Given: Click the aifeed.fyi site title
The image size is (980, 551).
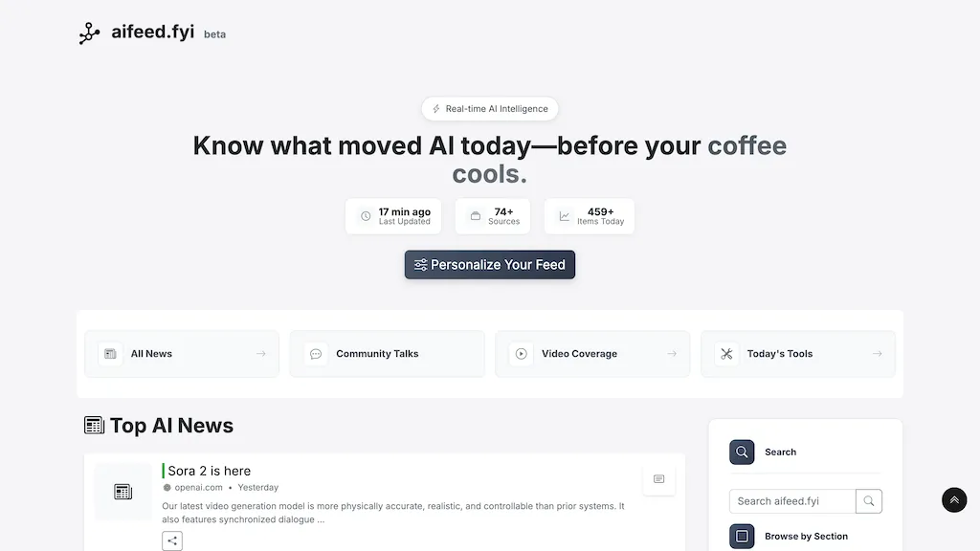Looking at the screenshot, I should pyautogui.click(x=152, y=33).
